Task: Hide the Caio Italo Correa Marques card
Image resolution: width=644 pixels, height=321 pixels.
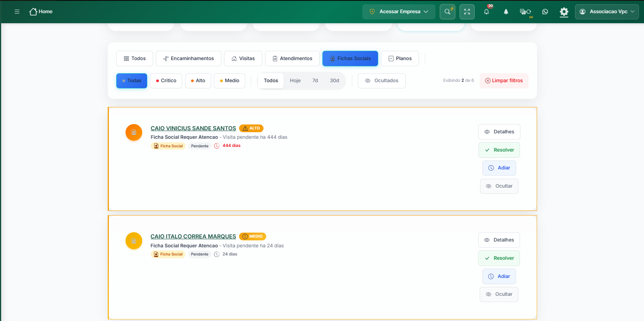Action: point(499,294)
